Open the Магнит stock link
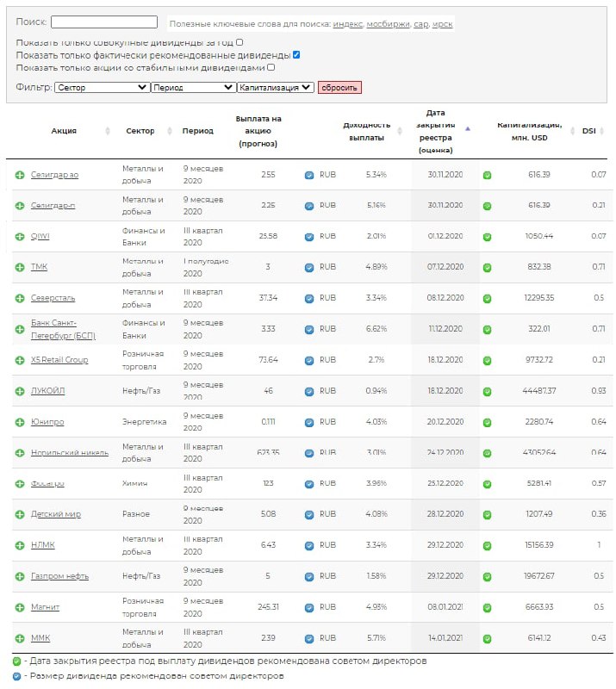This screenshot has height=689, width=616. point(45,607)
